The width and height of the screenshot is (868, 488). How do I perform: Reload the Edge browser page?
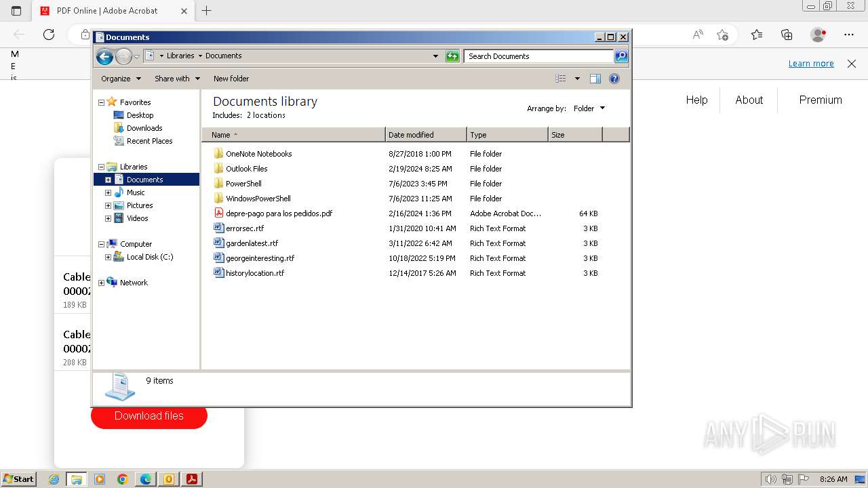49,35
